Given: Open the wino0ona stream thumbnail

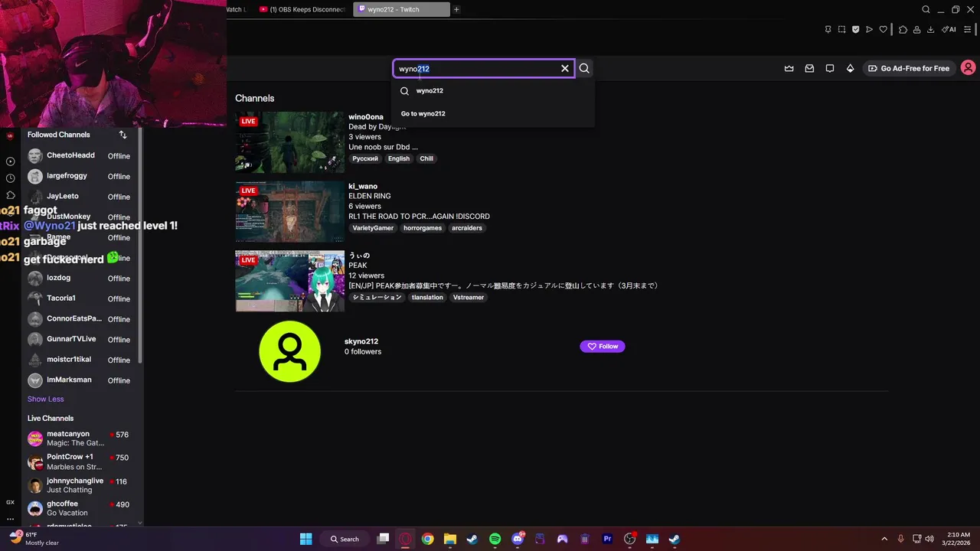Looking at the screenshot, I should (290, 142).
